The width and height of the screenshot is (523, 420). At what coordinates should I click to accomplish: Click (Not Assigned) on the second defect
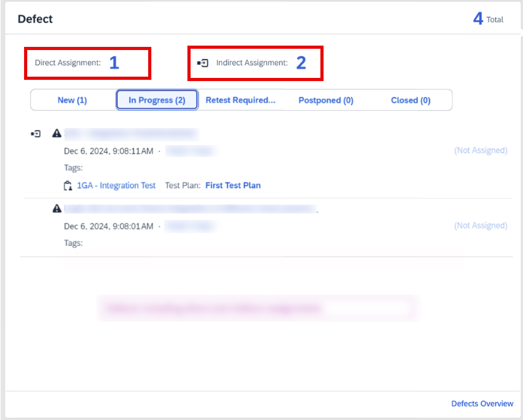point(481,226)
